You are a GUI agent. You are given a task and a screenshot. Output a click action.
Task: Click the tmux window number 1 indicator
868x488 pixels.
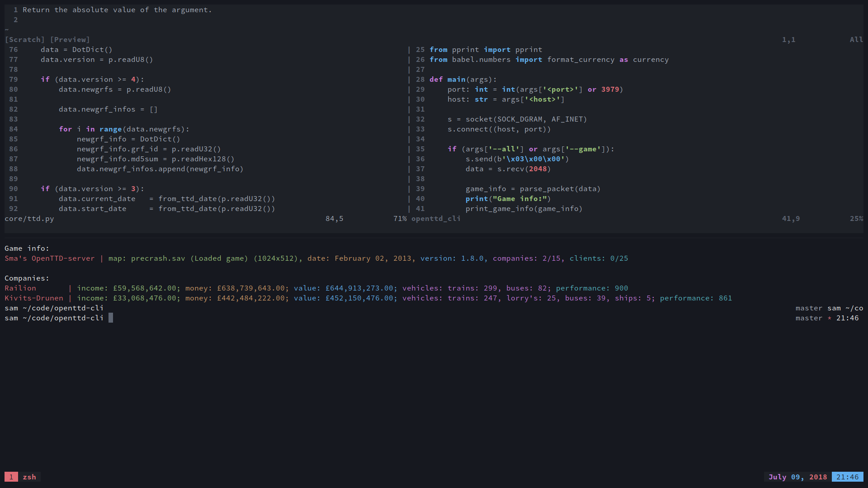pyautogui.click(x=11, y=477)
